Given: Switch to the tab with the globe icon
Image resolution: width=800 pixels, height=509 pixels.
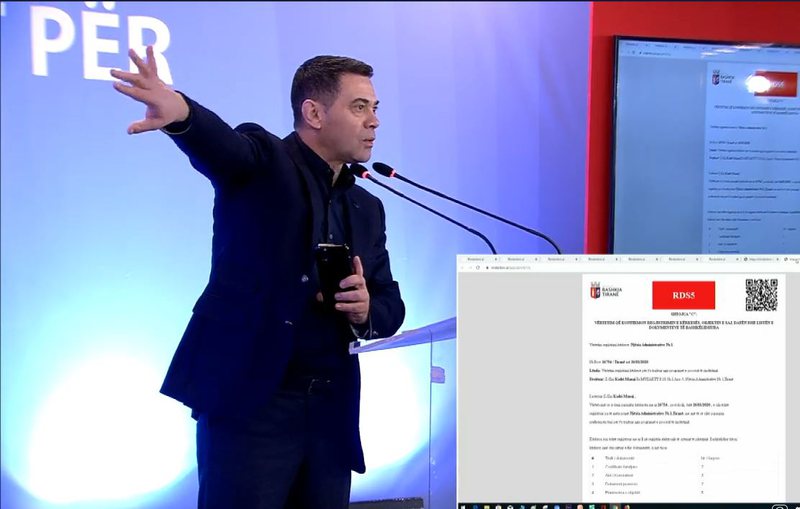Looking at the screenshot, I should tap(762, 259).
